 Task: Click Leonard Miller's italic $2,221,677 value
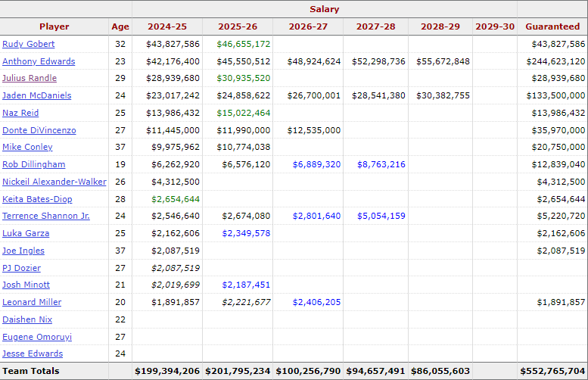click(x=246, y=302)
